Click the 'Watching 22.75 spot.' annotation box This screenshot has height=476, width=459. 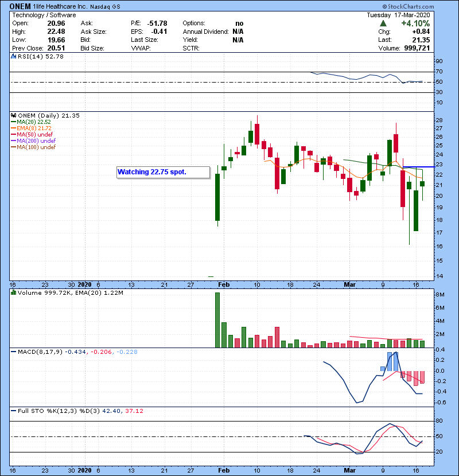pyautogui.click(x=163, y=172)
